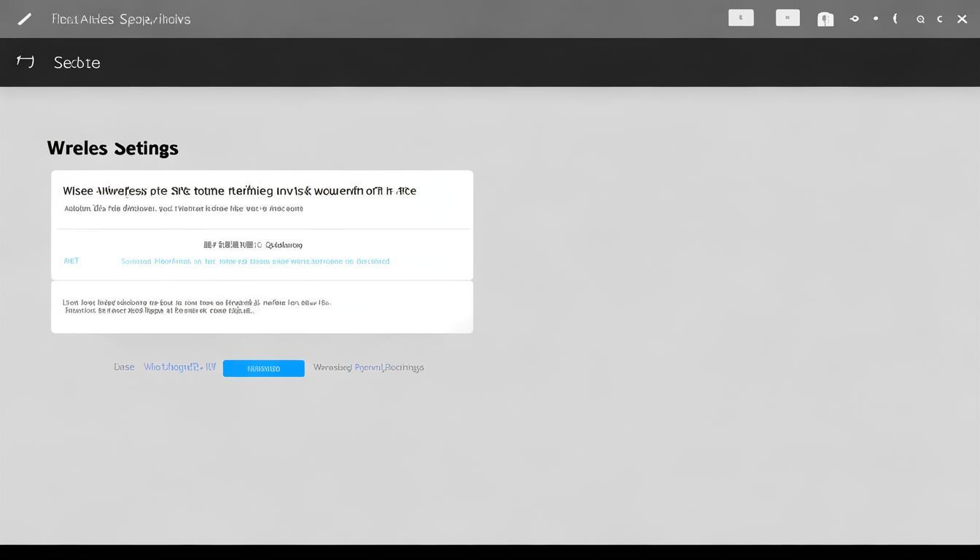Click the blue 'AIET' link in first card

coord(71,261)
